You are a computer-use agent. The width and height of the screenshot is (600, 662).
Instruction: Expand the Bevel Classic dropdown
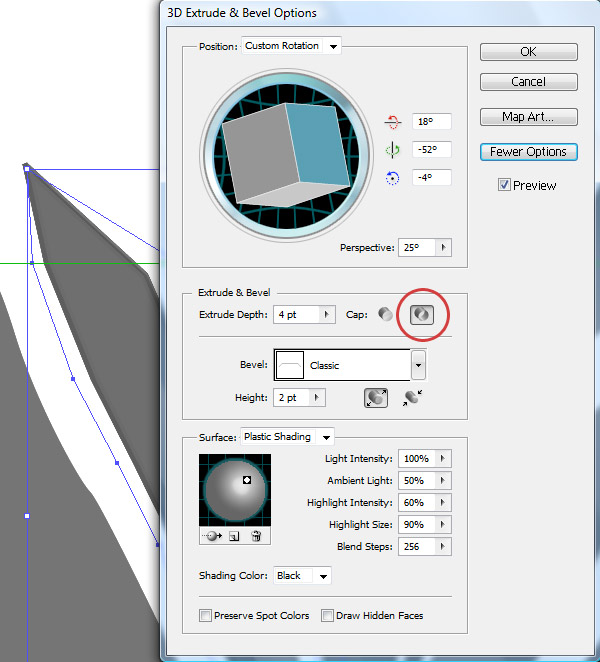point(419,365)
